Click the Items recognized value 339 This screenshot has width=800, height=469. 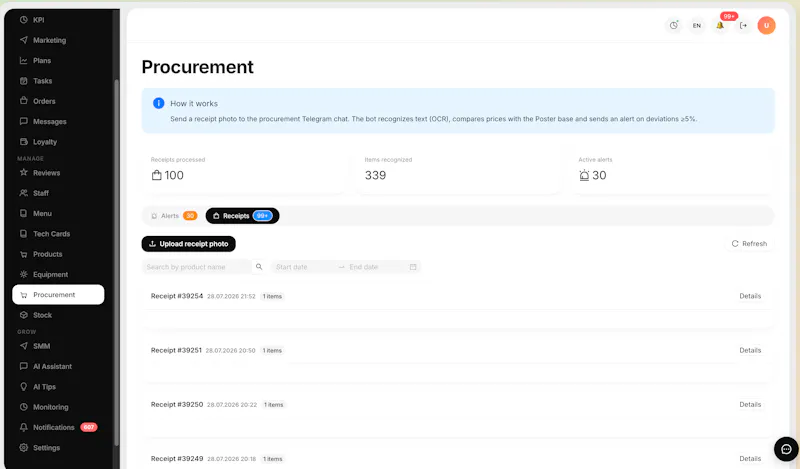pyautogui.click(x=376, y=175)
